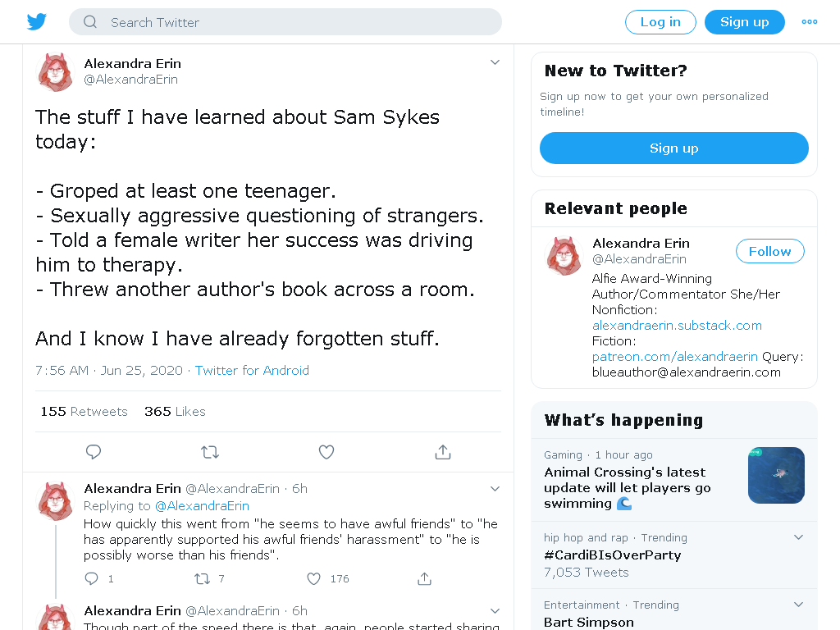Follow Alexandra Erin in Relevant people
840x630 pixels.
point(769,251)
